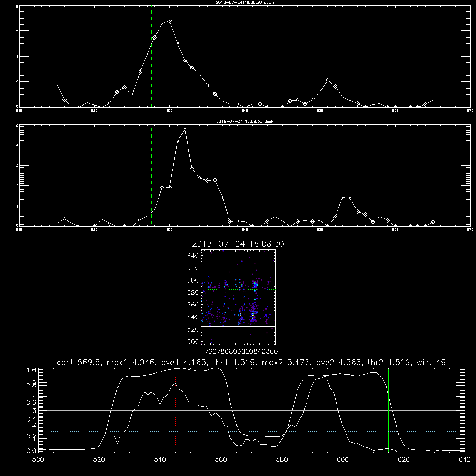Click the highest data point on dusk curve
476x476 pixels.
[185, 130]
